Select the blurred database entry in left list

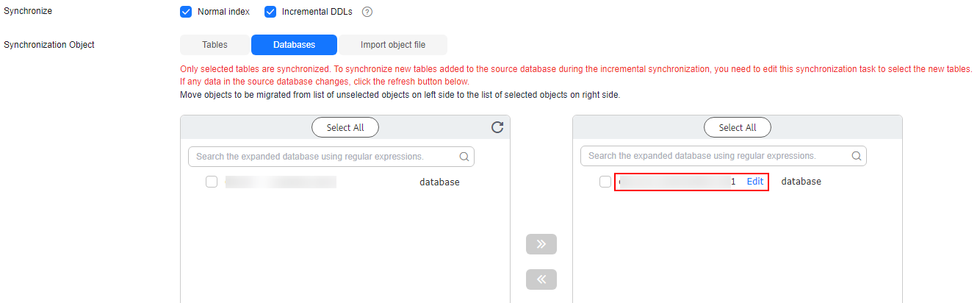281,182
